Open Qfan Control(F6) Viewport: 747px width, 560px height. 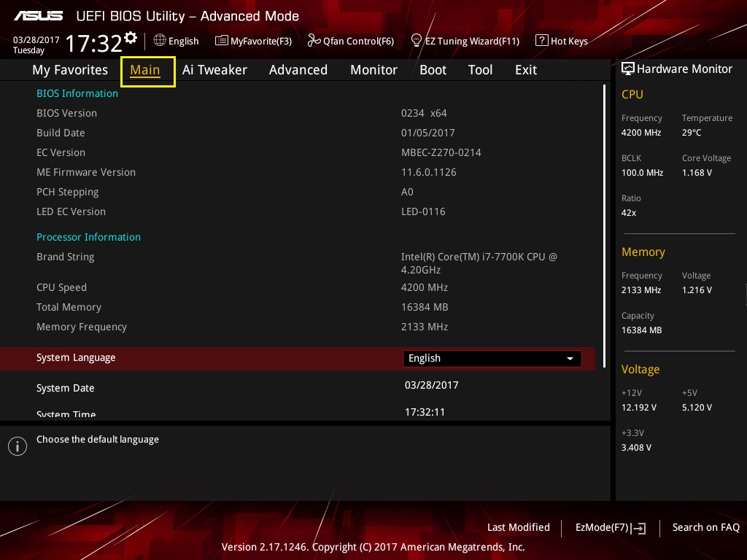click(351, 41)
